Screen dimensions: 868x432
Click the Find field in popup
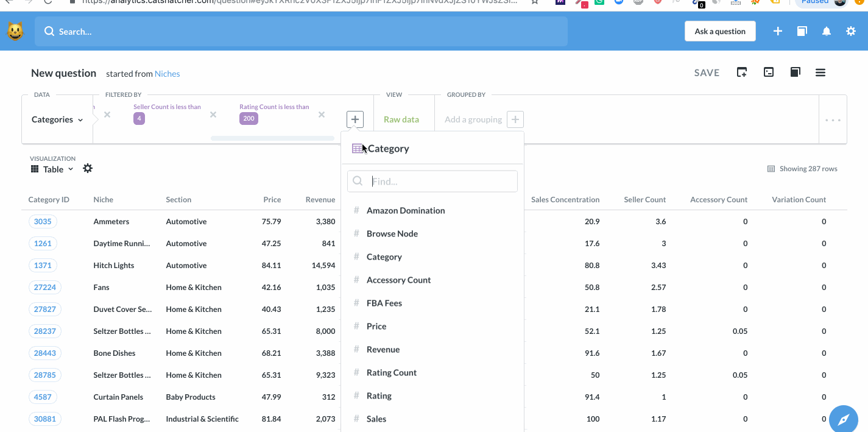pos(432,181)
